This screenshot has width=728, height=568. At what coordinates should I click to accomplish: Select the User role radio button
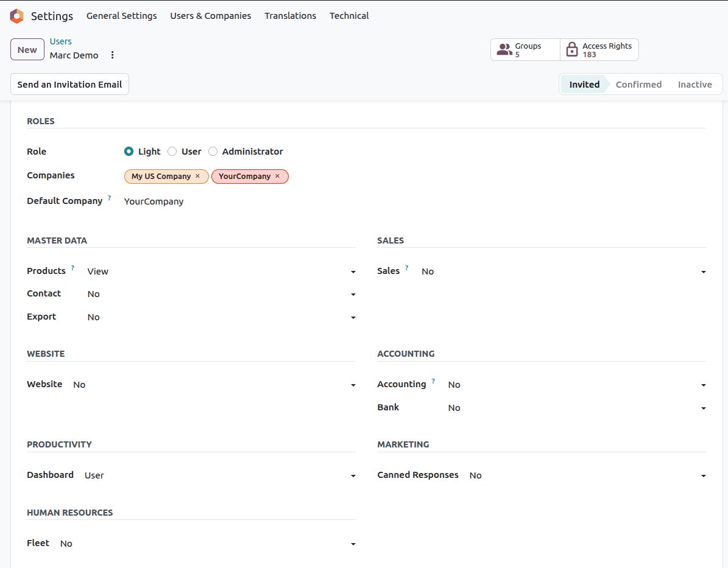coord(172,151)
